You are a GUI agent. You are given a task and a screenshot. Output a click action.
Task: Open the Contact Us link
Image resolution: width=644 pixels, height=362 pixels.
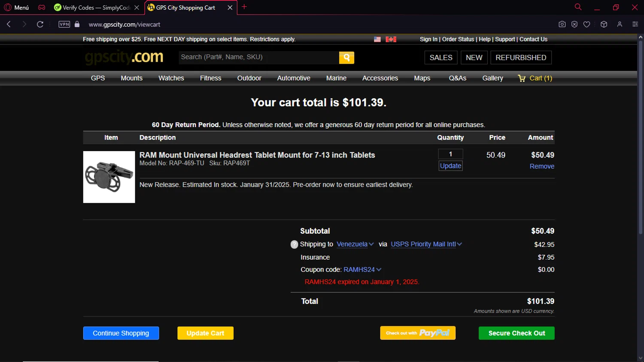[533, 39]
